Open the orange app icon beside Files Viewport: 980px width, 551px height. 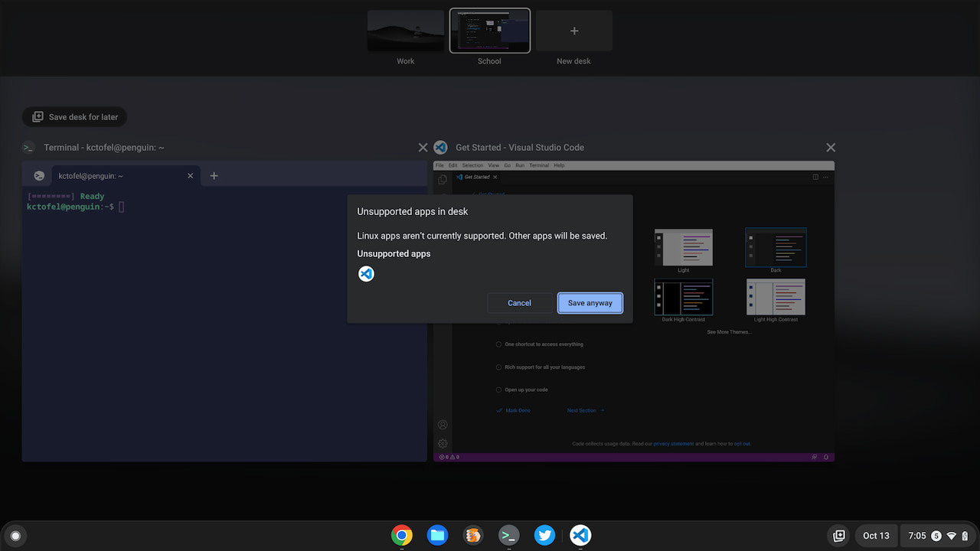tap(473, 535)
